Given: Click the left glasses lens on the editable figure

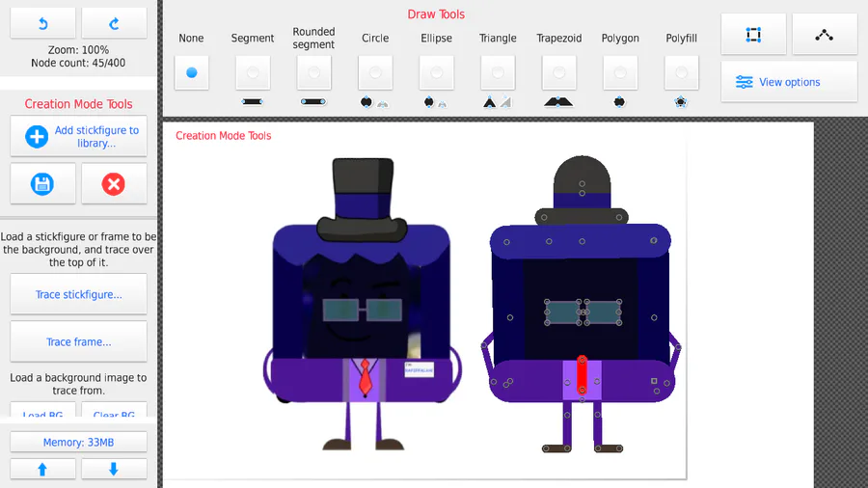Looking at the screenshot, I should pyautogui.click(x=563, y=312).
